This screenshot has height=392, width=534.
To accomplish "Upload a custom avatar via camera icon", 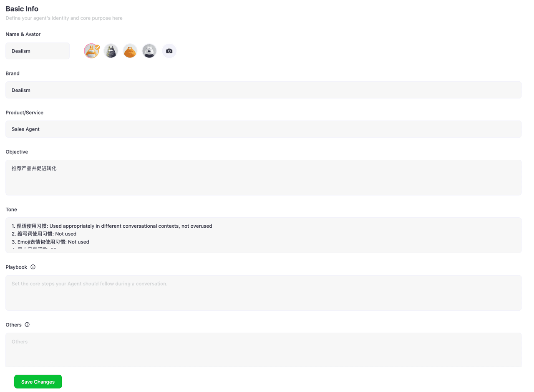I will pyautogui.click(x=169, y=51).
